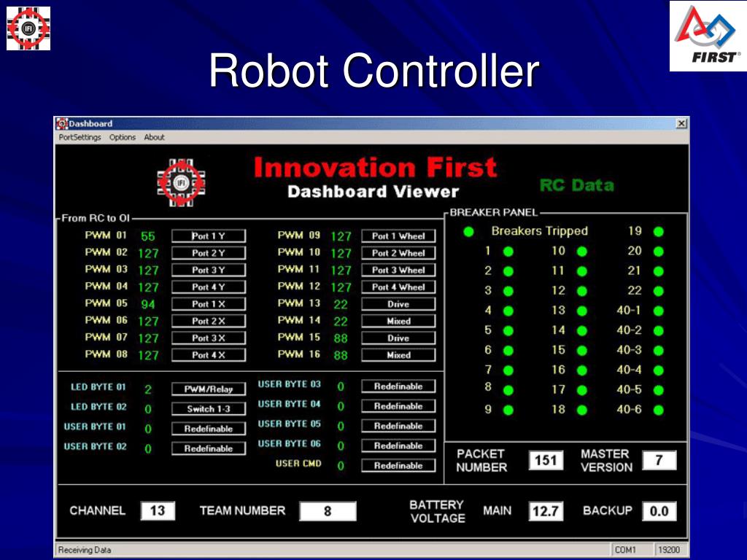
Task: Click Redefinable button for USER CMD
Action: pos(398,465)
